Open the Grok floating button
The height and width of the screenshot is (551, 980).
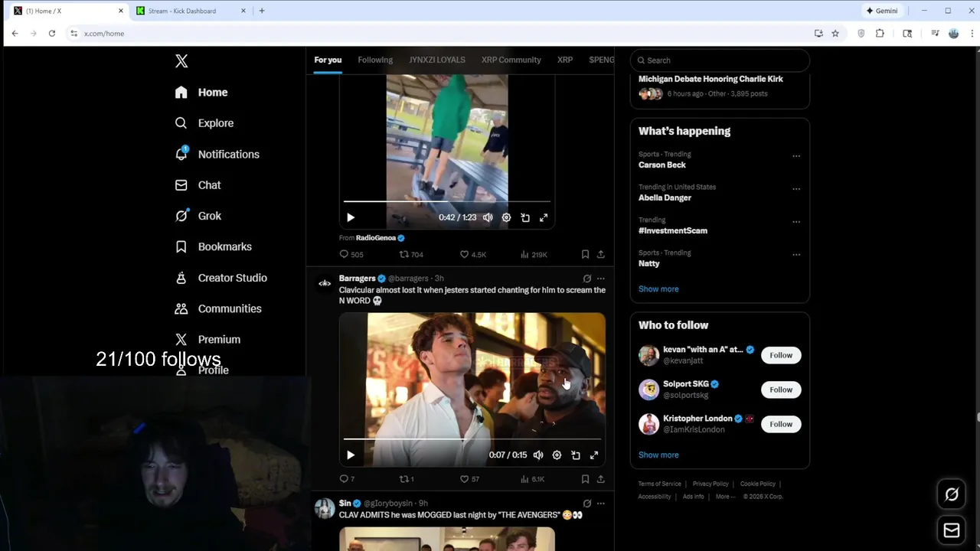coord(952,494)
